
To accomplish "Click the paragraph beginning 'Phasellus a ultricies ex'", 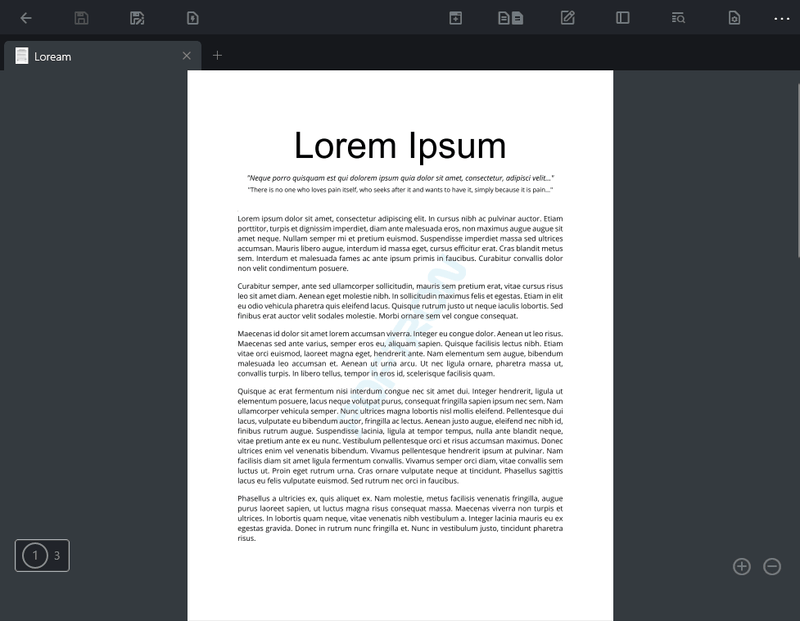I will click(x=400, y=518).
